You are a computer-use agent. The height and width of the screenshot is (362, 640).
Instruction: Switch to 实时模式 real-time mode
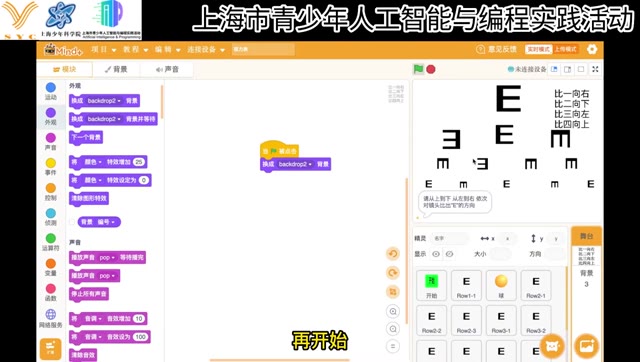(538, 49)
